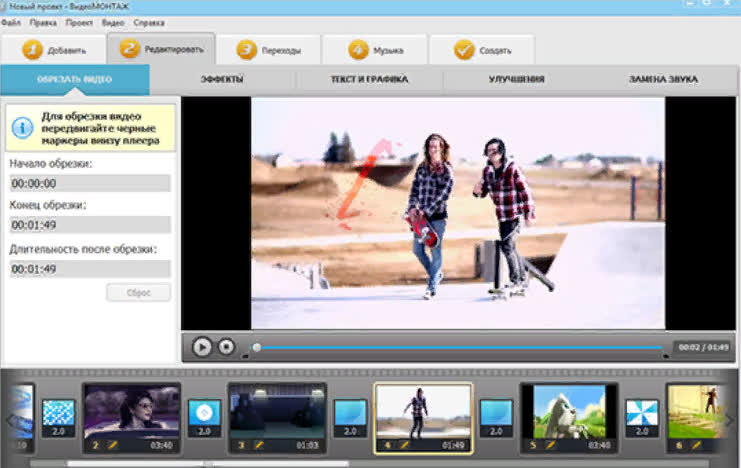Click the 03:40 duration on clip 2

(x=161, y=445)
